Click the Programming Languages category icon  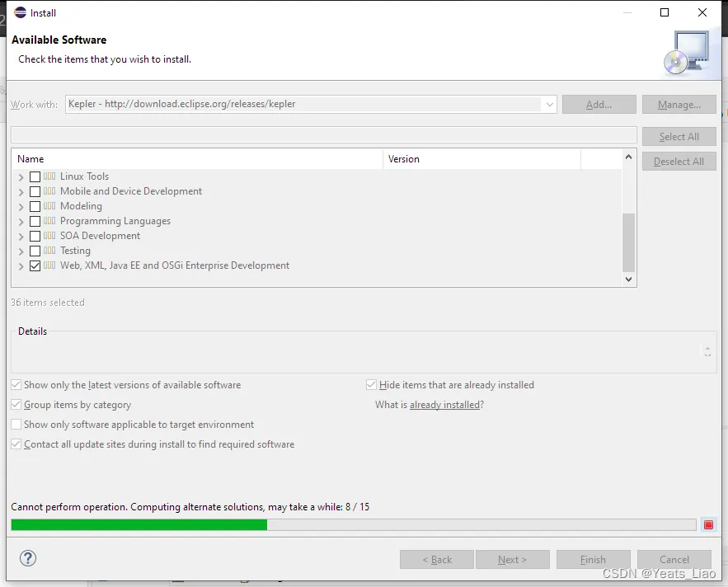(x=49, y=221)
